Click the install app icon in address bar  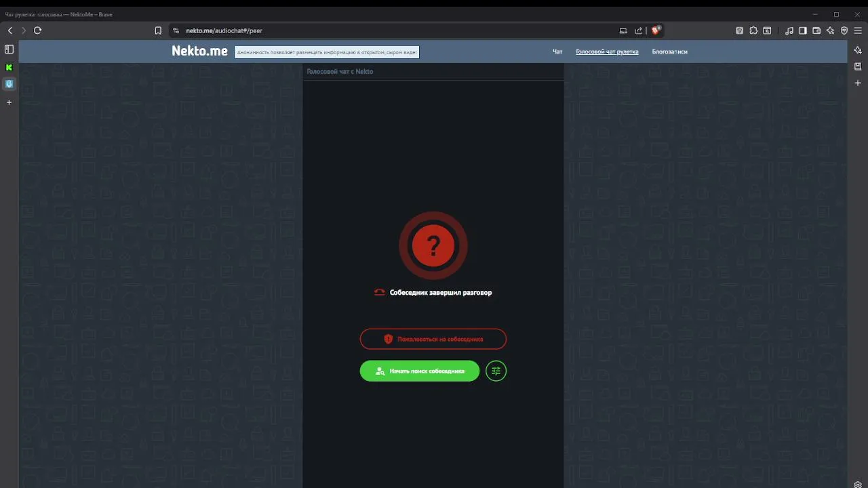click(623, 30)
